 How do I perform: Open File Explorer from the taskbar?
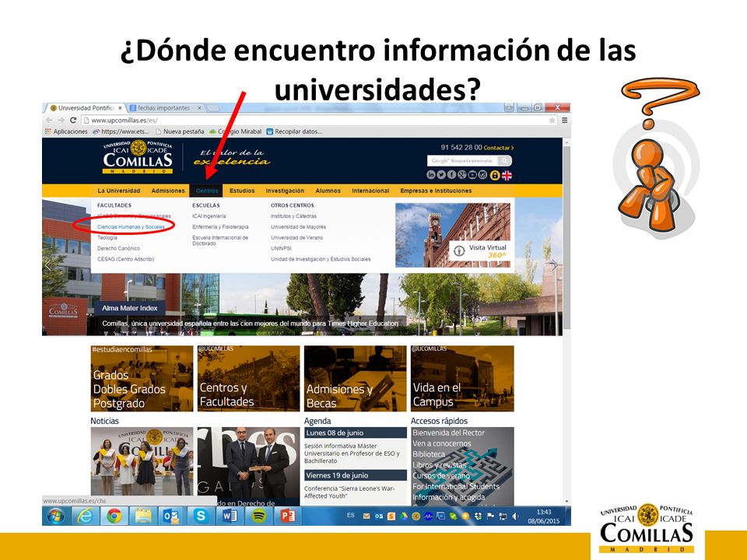point(143,516)
